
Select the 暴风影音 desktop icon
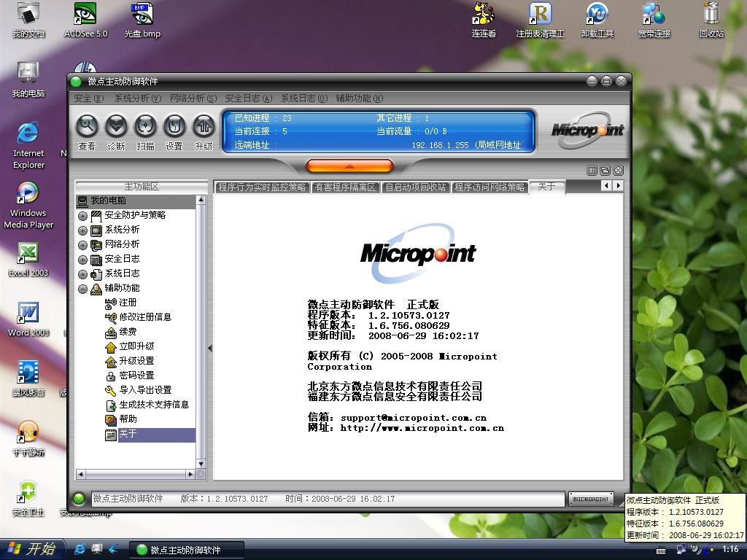coord(28,379)
